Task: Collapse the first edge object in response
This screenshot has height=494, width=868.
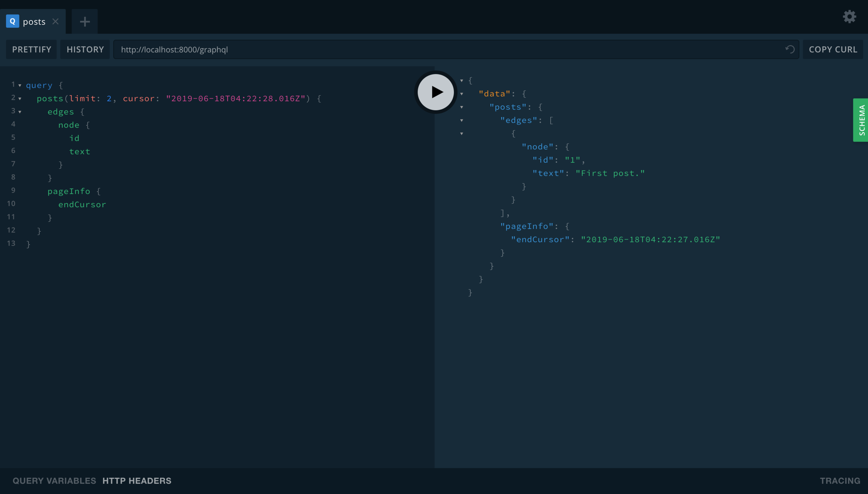Action: 461,134
